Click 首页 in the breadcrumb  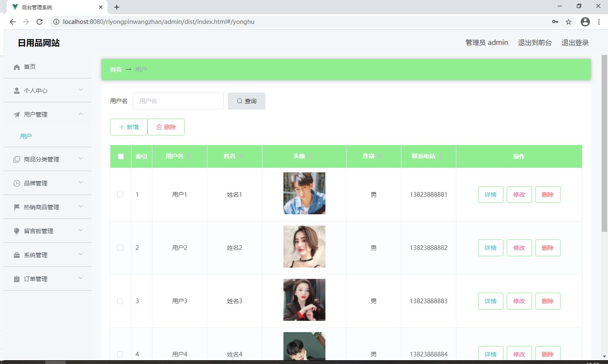coord(116,70)
